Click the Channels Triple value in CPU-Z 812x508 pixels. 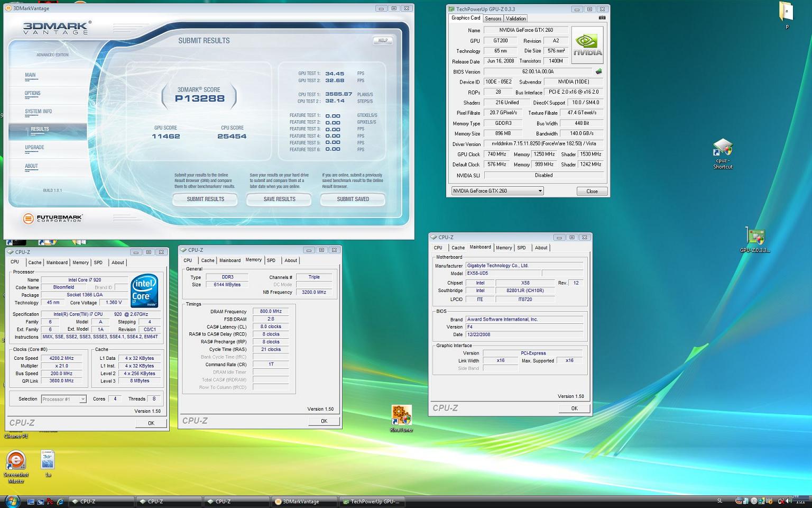[x=314, y=277]
